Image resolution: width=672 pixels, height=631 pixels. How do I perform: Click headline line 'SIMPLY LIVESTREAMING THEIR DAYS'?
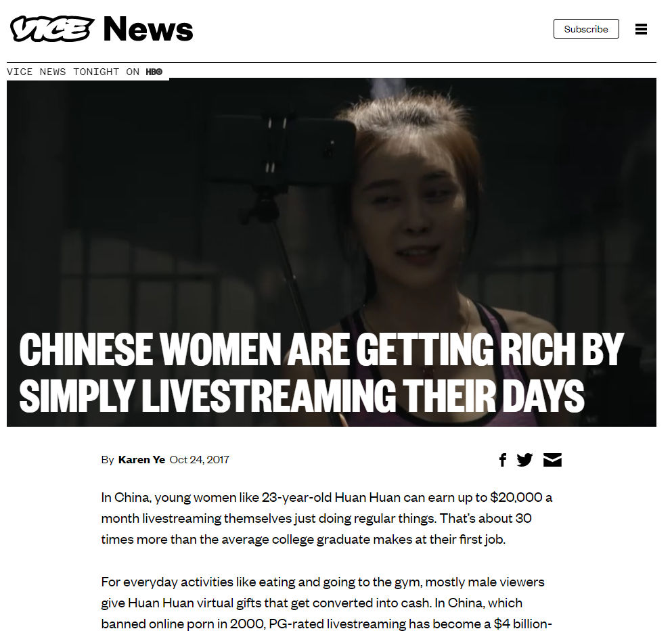[302, 396]
